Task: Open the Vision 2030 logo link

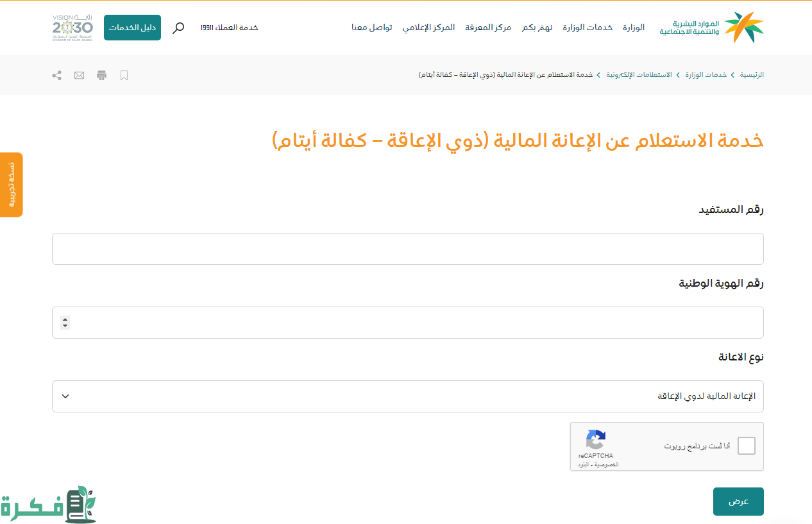Action: (72, 28)
